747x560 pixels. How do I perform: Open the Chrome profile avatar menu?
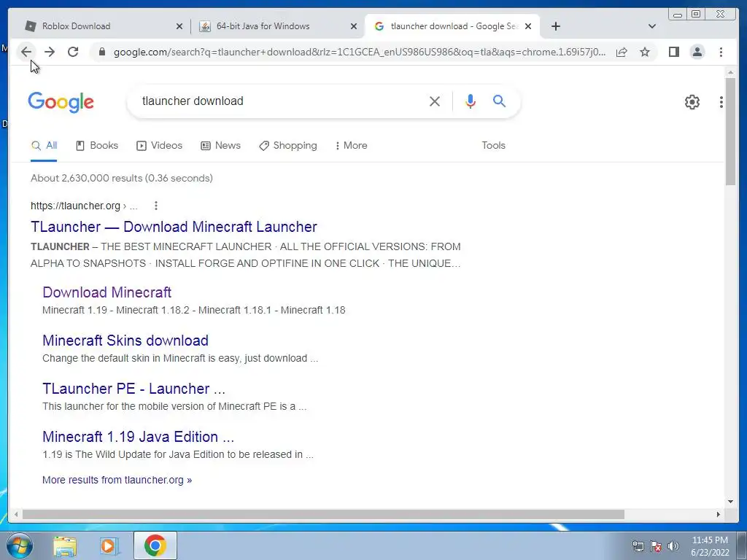coord(697,52)
